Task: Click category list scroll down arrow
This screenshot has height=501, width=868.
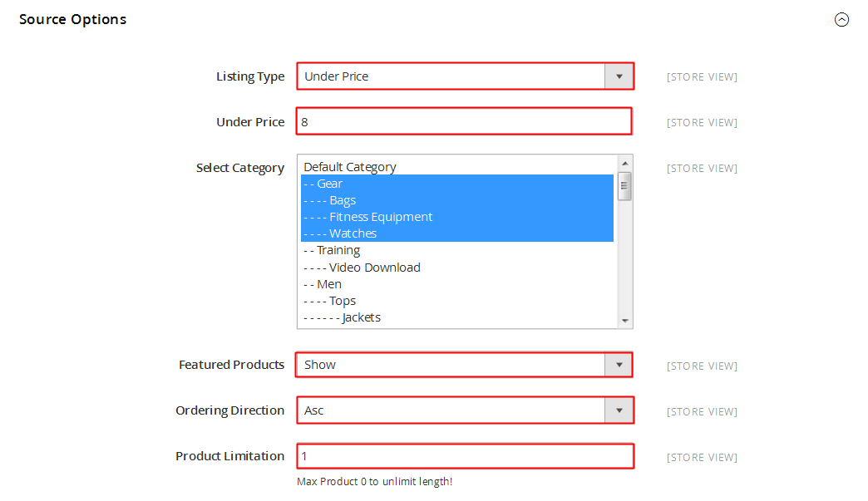Action: [x=625, y=321]
